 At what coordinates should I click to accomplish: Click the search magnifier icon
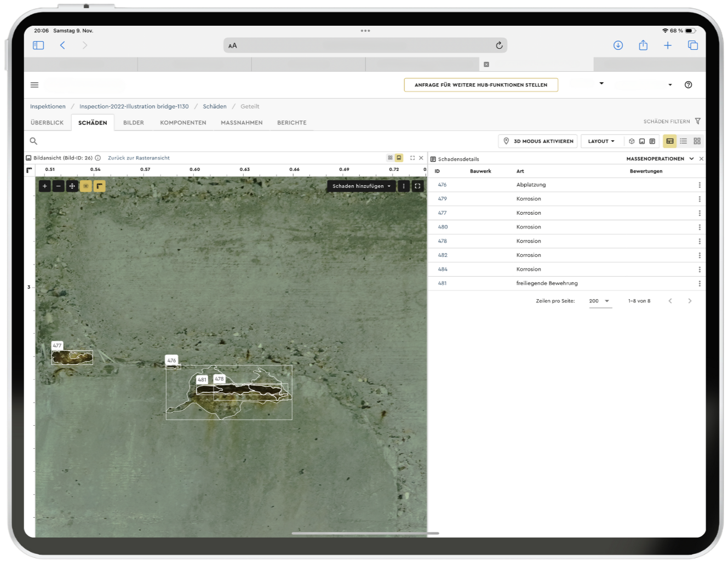pos(33,141)
